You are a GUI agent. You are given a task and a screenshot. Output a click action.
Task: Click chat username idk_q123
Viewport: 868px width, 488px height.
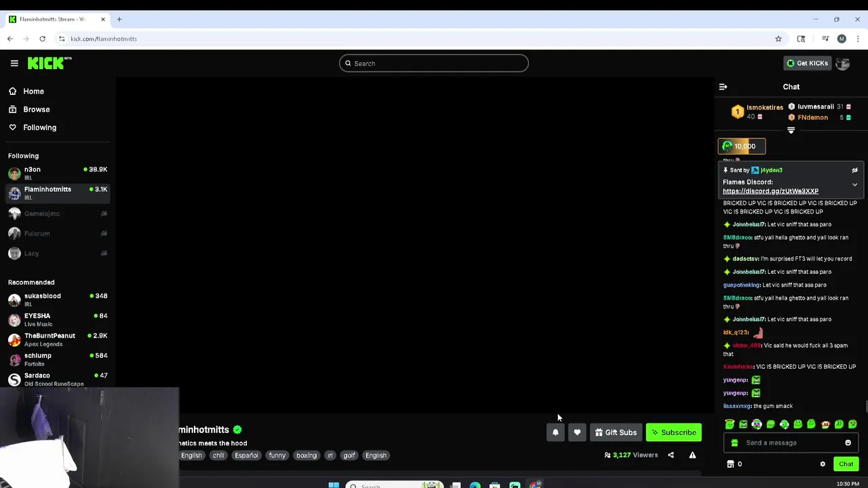click(x=735, y=332)
